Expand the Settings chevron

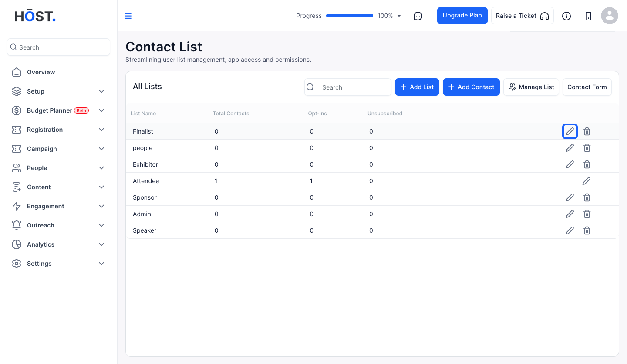(101, 264)
